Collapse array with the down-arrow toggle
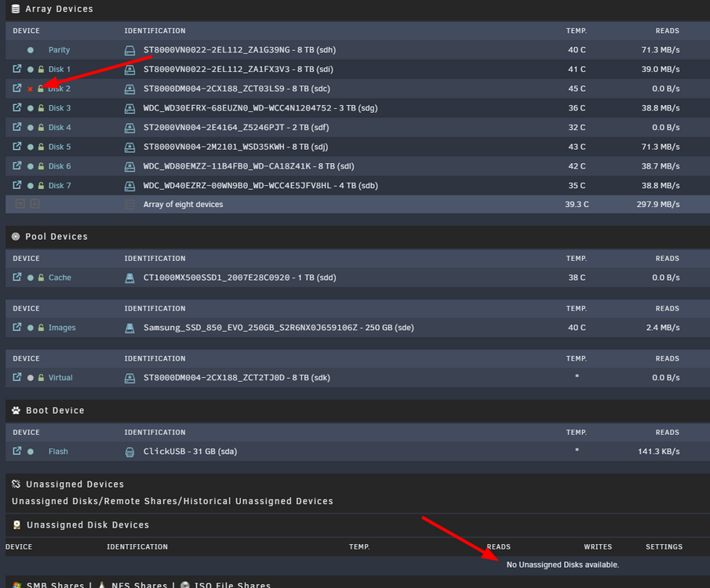 [20, 204]
